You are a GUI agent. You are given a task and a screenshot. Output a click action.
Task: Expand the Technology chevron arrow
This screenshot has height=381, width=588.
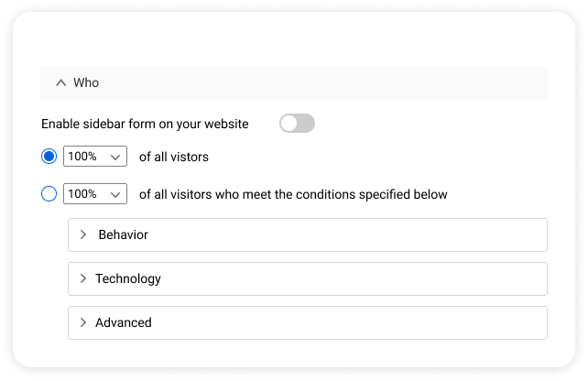coord(83,278)
